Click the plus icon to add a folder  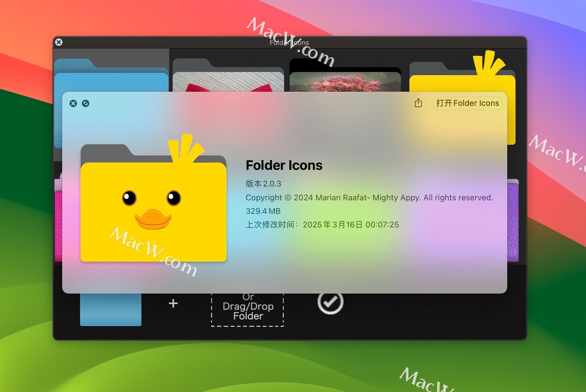pos(173,303)
